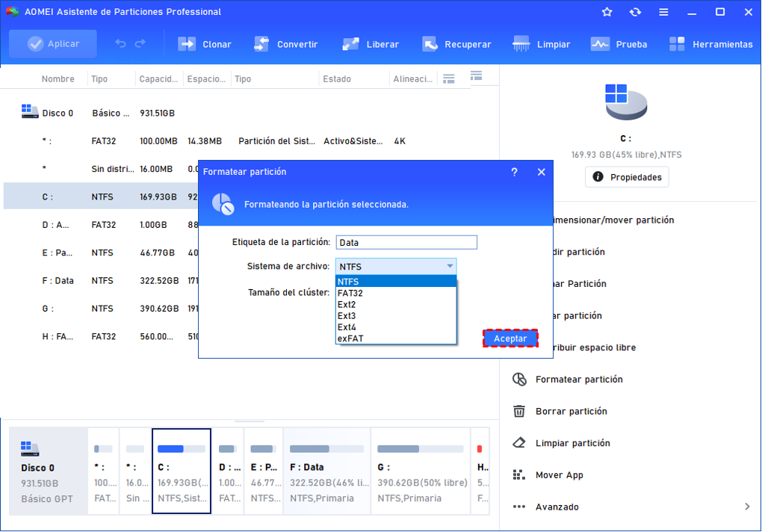Open the hamburger menu in the title bar

[x=664, y=12]
